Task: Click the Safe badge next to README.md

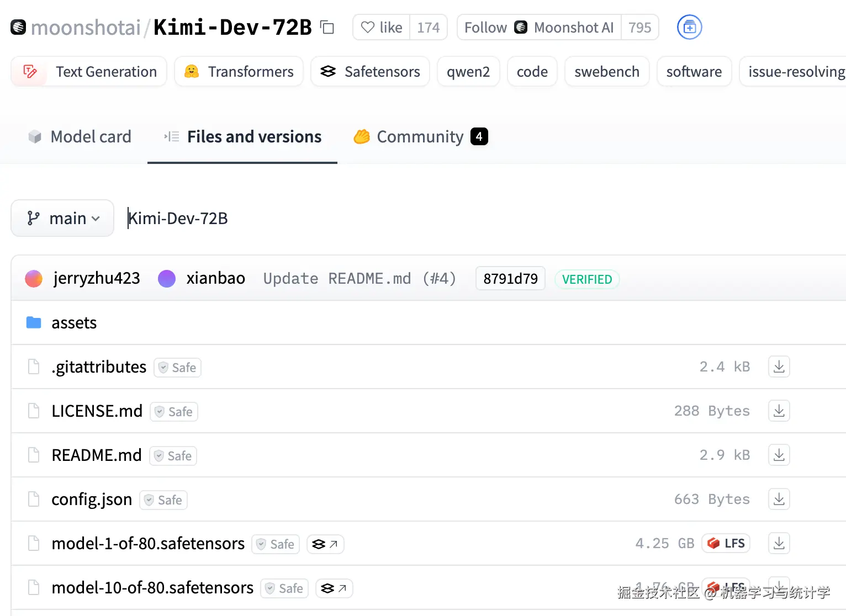Action: point(173,456)
